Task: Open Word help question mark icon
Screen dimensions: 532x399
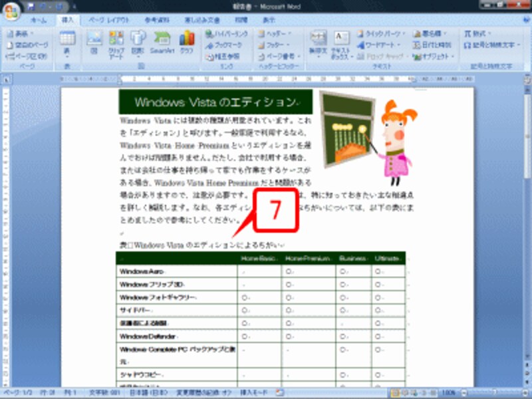Action: (526, 20)
